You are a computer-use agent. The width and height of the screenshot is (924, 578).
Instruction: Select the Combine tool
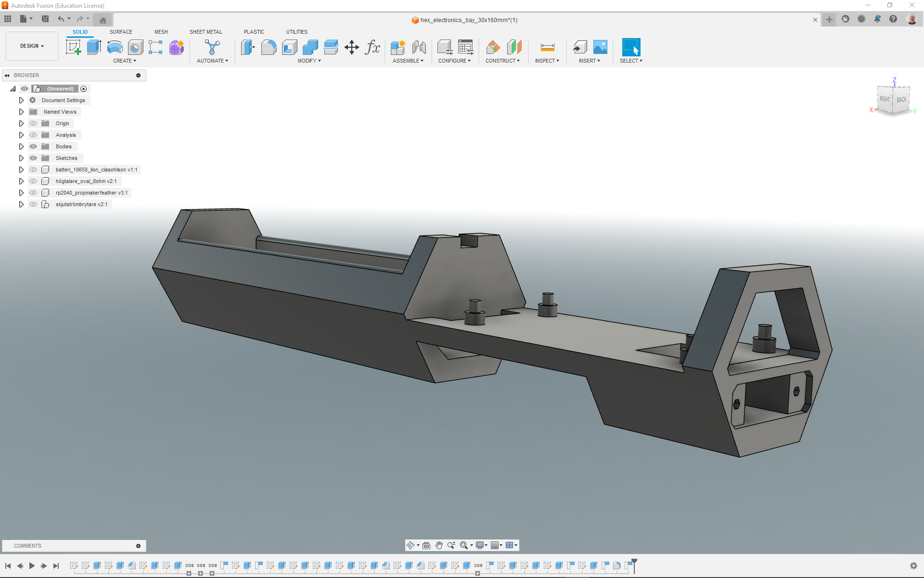point(310,47)
